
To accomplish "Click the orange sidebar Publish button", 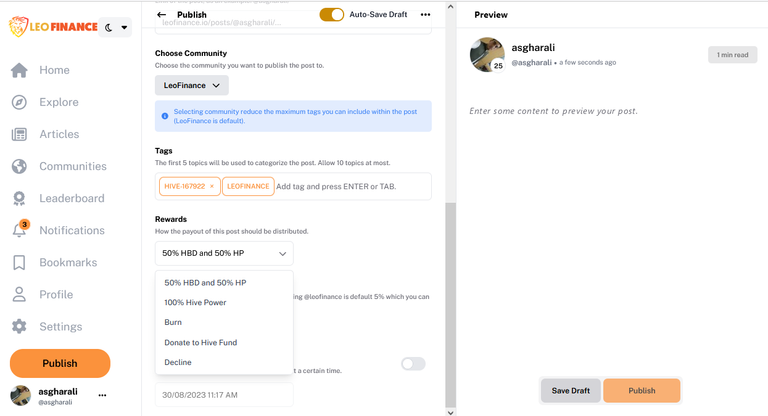I will pos(60,363).
